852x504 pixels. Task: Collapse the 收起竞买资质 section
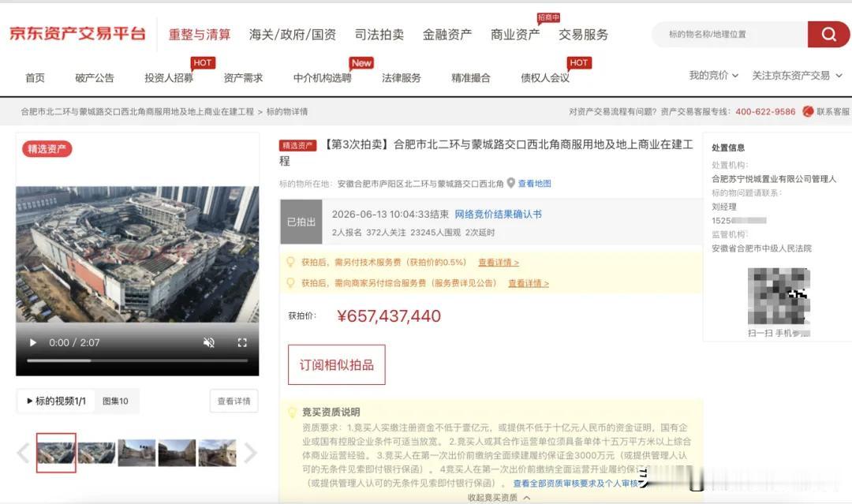499,498
